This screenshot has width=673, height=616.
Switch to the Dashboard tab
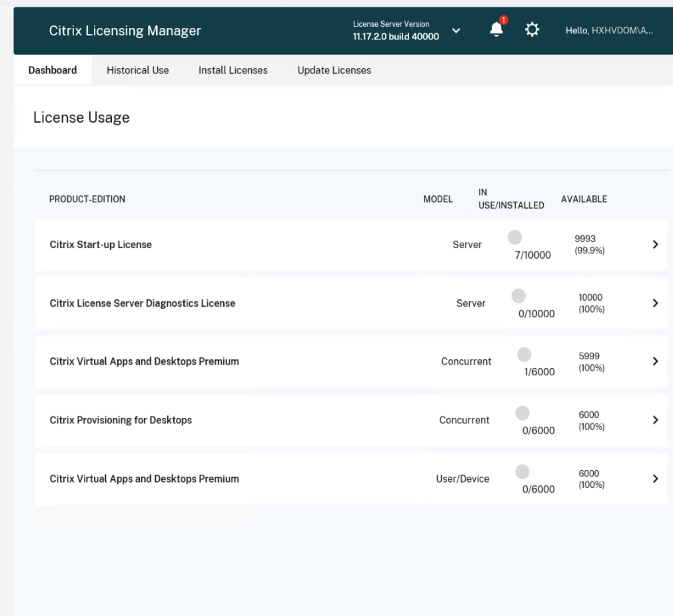53,70
